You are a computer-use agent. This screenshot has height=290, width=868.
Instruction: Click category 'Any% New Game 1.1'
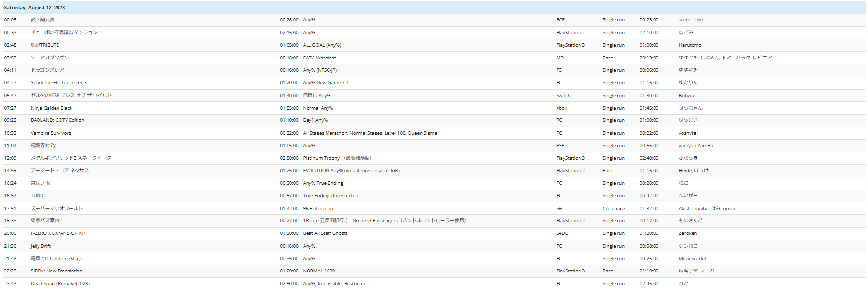326,83
